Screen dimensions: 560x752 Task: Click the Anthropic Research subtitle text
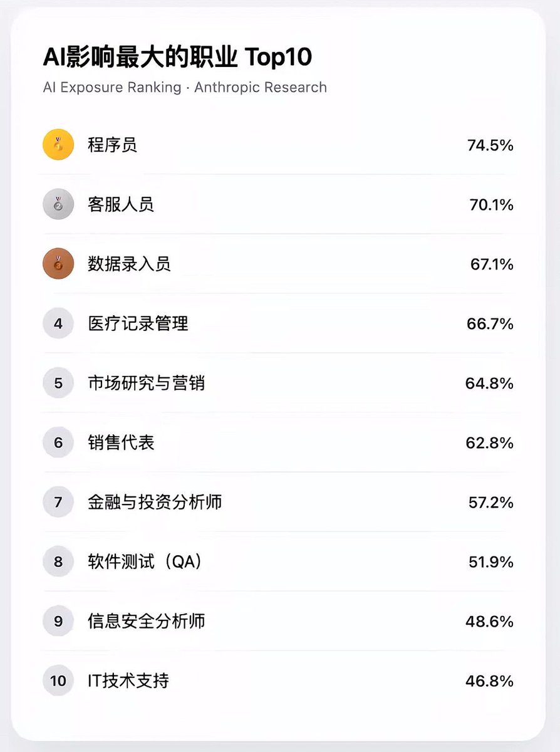(261, 87)
